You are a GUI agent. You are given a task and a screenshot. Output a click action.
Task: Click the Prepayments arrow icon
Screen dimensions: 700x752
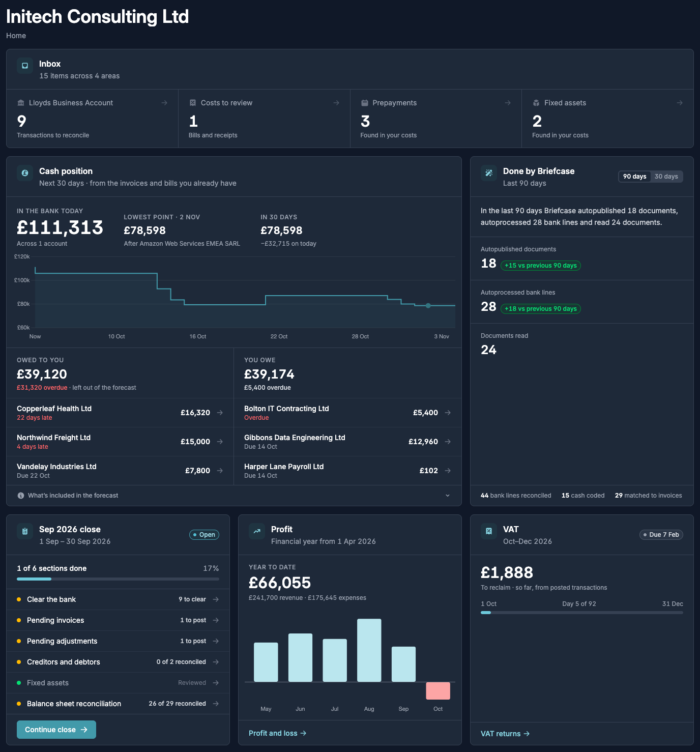[508, 103]
